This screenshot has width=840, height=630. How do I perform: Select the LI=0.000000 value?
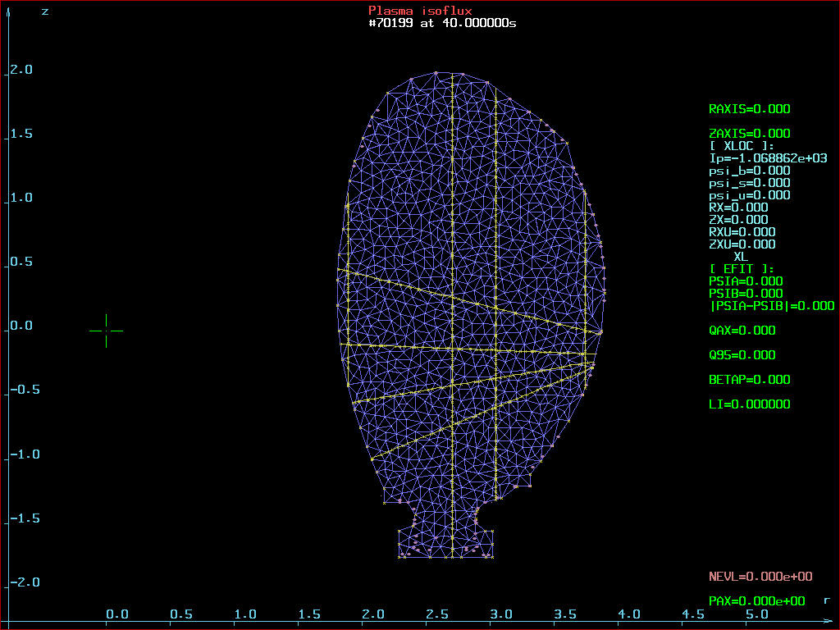point(749,404)
